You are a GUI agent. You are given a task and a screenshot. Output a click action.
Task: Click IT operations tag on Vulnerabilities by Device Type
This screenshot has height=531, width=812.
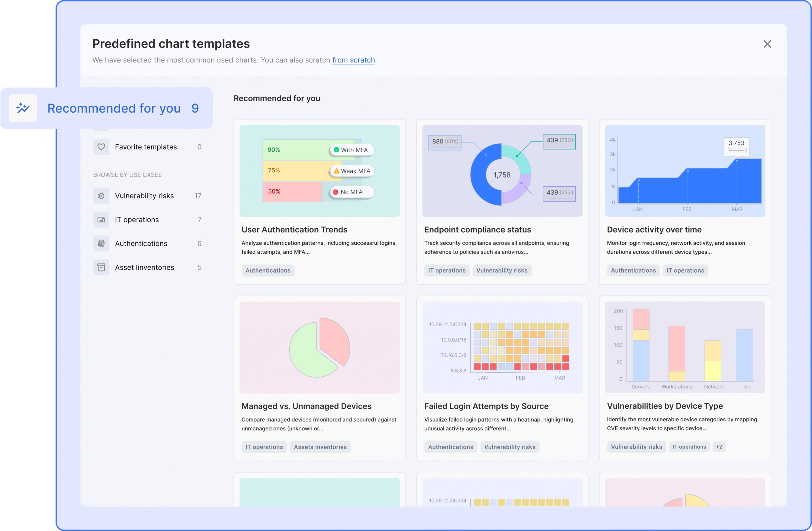pos(689,447)
